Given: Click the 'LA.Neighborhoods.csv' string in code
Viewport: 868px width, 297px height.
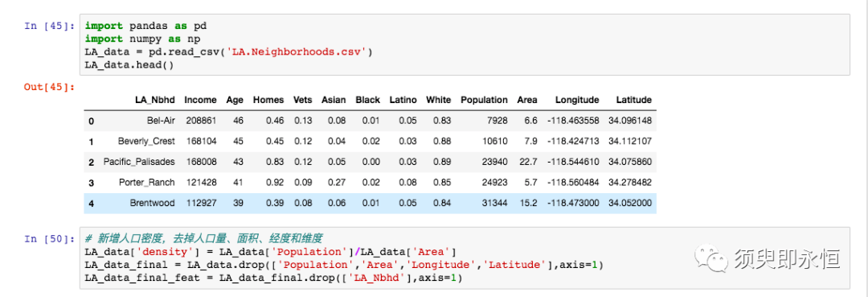Looking at the screenshot, I should [297, 52].
